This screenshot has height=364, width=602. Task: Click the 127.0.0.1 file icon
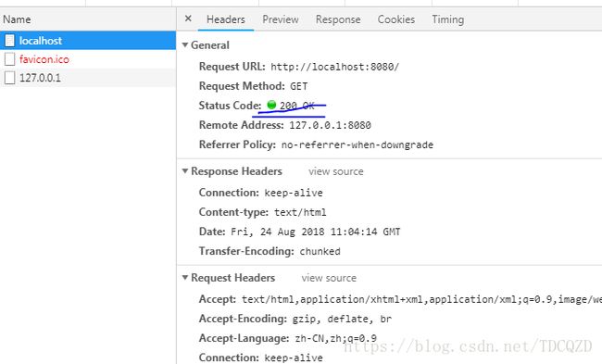10,78
